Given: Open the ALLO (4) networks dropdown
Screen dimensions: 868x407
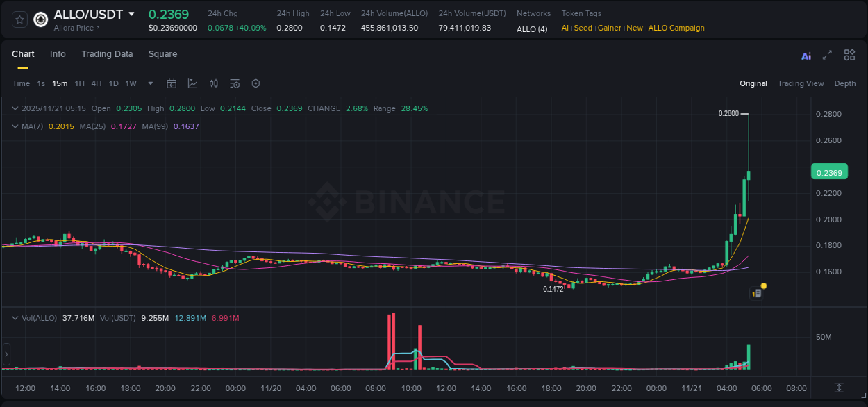Looking at the screenshot, I should point(532,28).
